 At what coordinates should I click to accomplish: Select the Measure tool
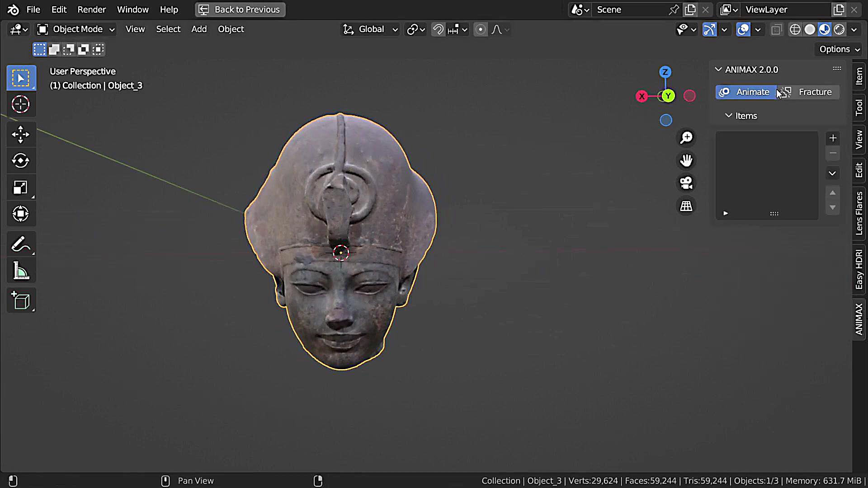(x=21, y=271)
